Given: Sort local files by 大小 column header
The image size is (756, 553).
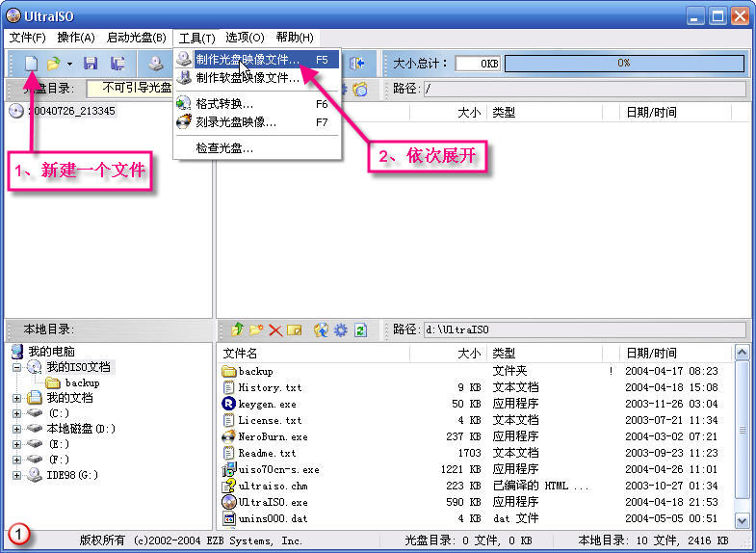Looking at the screenshot, I should [x=449, y=354].
